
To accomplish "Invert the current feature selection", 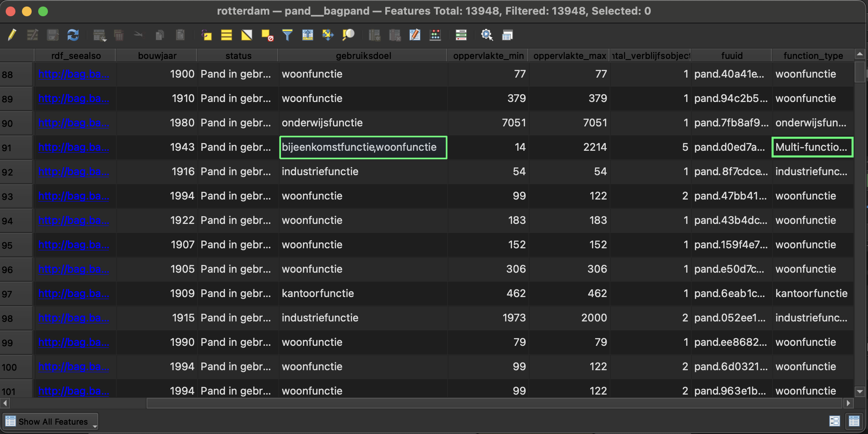I will click(247, 35).
